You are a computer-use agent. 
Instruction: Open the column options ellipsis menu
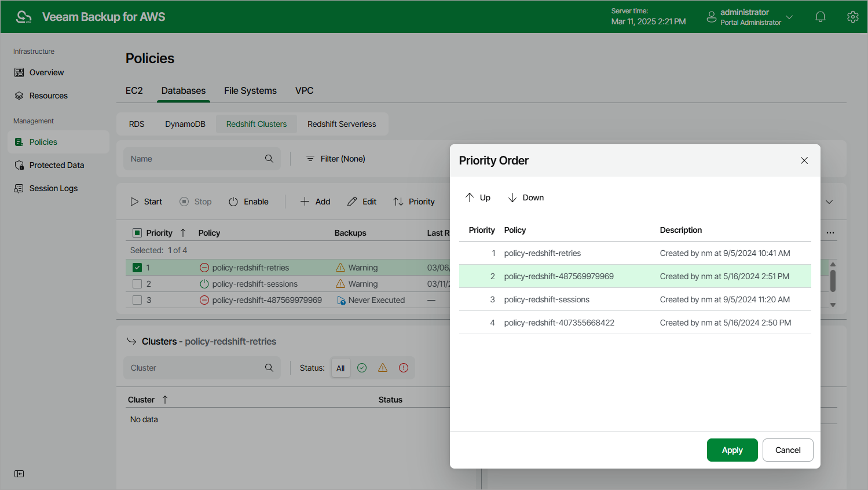coord(830,233)
